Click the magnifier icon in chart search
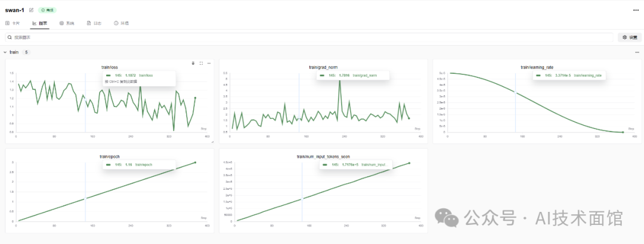 click(10, 37)
